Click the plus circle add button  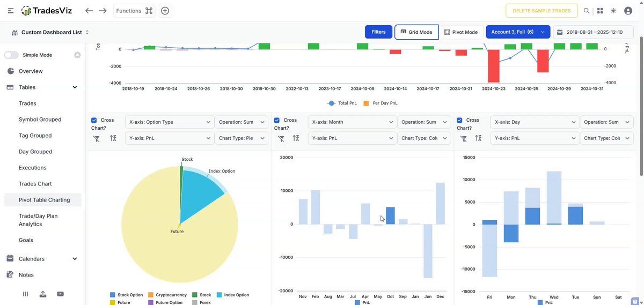[x=165, y=11]
